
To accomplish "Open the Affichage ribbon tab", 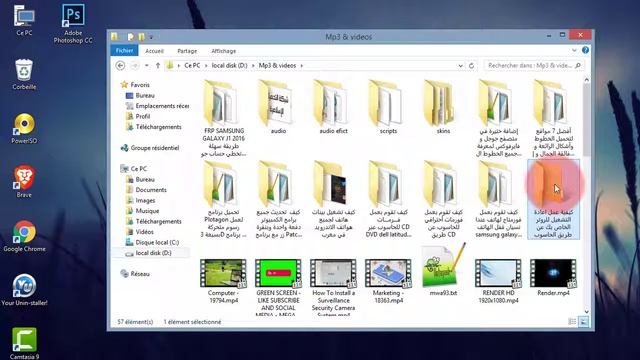I will click(223, 51).
